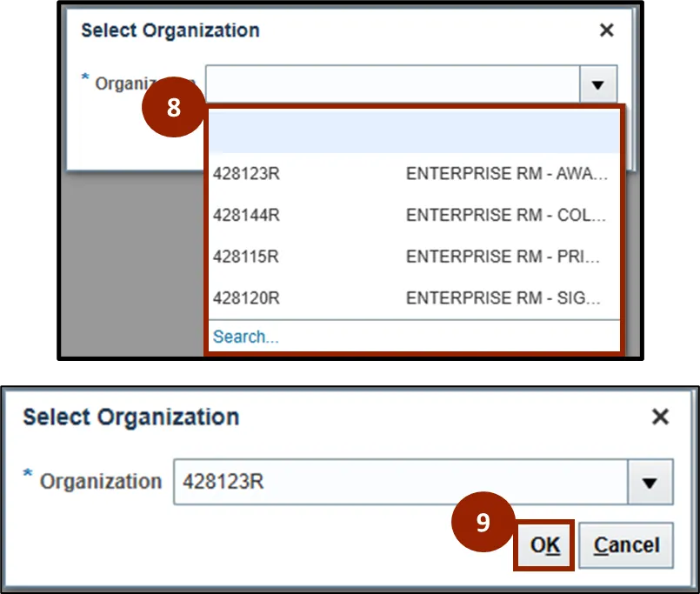Expand the dropdown arrow next to the 428123R field

coord(650,482)
